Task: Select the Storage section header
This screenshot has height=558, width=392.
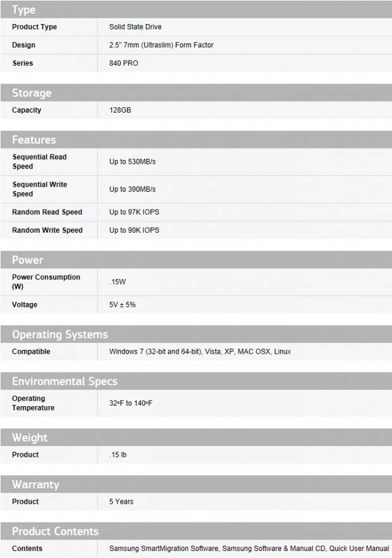Action: coord(32,93)
